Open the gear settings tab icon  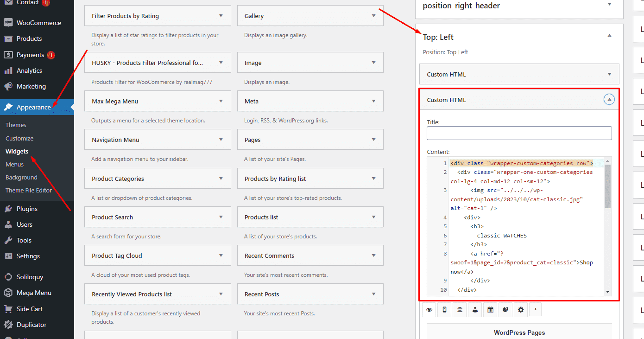pos(521,310)
